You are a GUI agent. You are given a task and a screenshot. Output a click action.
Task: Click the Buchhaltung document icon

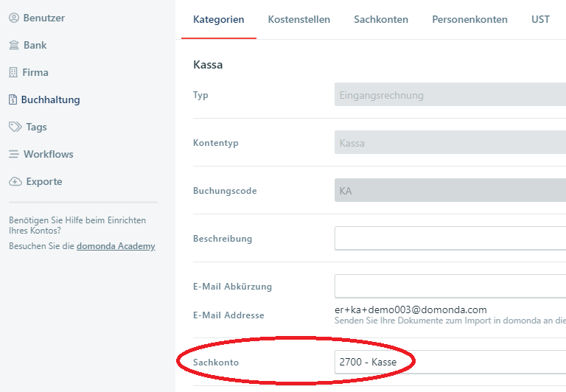click(x=13, y=99)
